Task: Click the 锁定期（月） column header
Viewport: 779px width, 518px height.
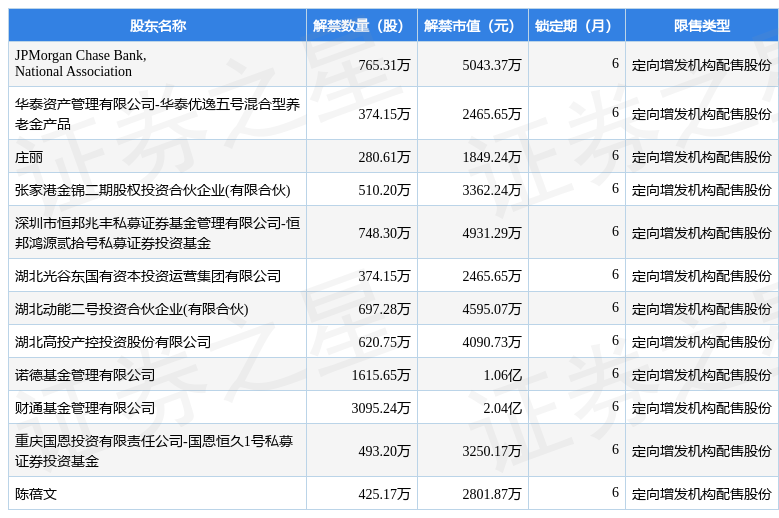Action: tap(576, 26)
